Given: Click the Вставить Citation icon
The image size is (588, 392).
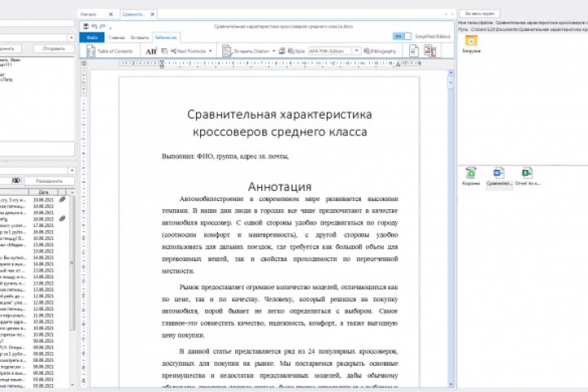Looking at the screenshot, I should (226, 51).
